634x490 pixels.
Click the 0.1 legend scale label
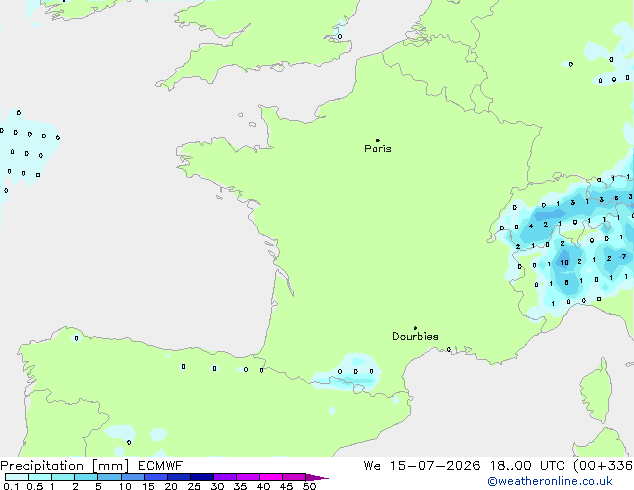coord(11,486)
